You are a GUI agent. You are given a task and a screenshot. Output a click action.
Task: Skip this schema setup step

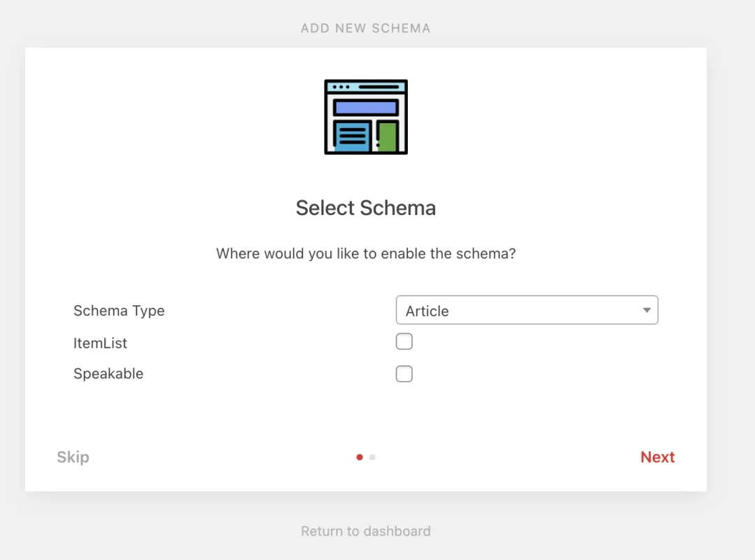(73, 457)
